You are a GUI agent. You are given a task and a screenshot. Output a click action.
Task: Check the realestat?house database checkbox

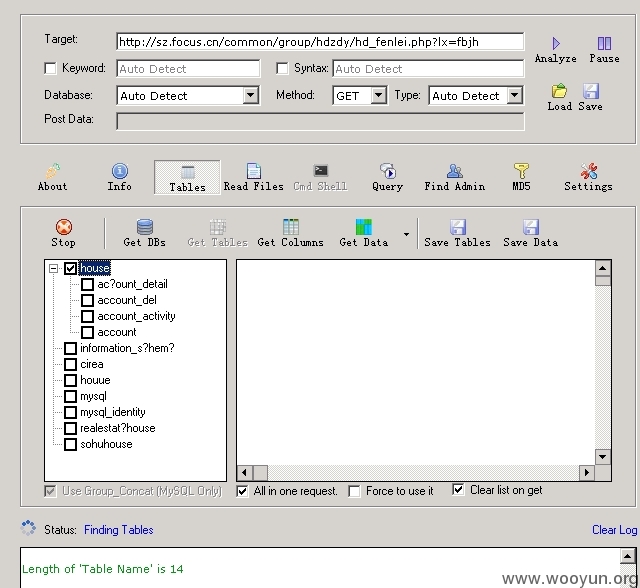[71, 428]
